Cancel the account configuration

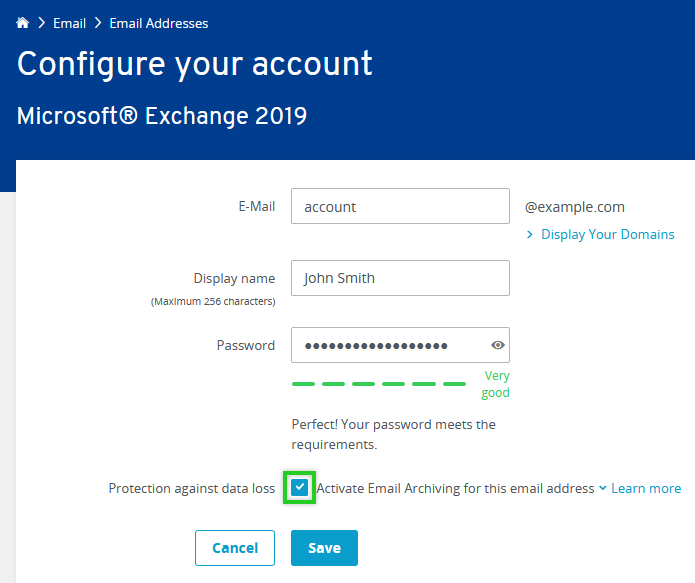(235, 548)
